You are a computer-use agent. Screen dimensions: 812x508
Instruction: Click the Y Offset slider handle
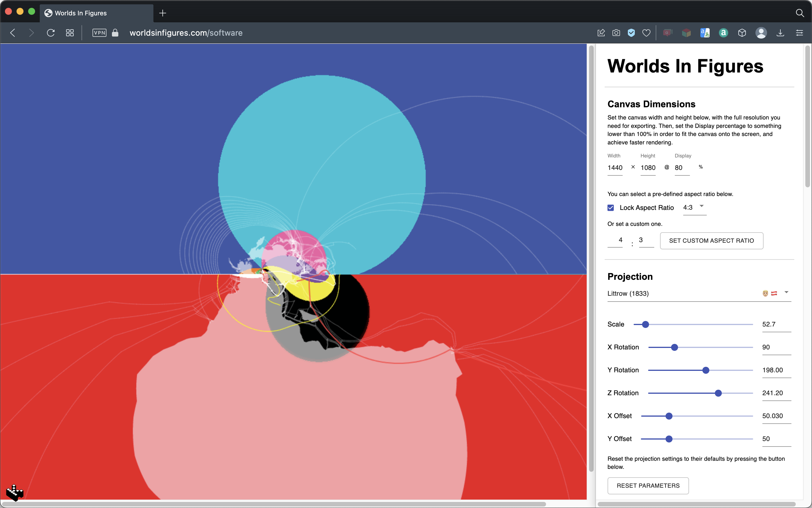(669, 439)
